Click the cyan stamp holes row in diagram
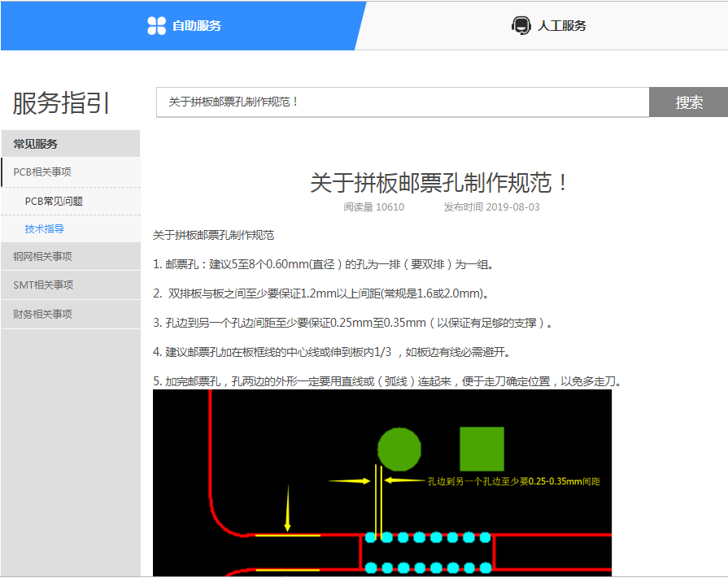Screen dimensions: 728x578 point(427,537)
